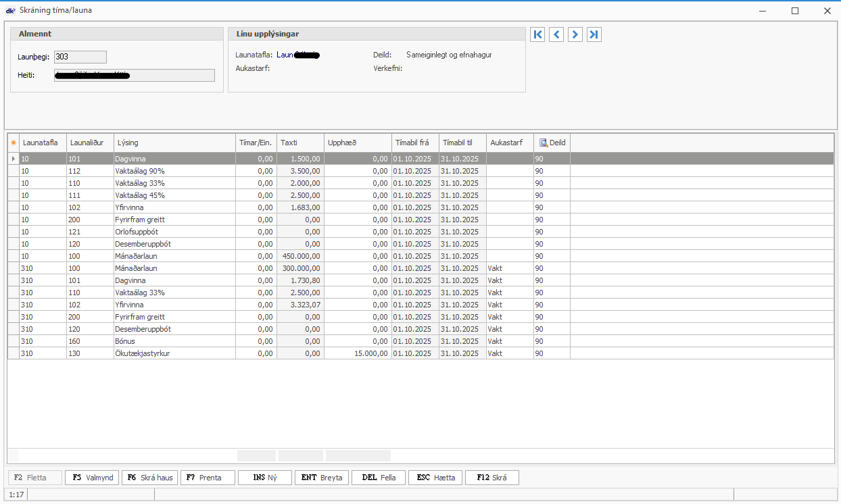Delete line with DEL Fella button
Viewport: 841px width, 504px height.
[378, 478]
